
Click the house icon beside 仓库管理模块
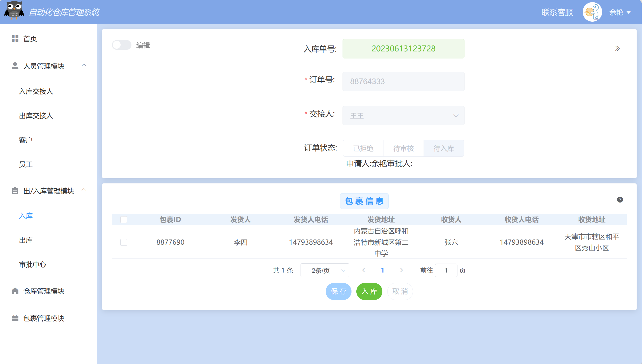tap(15, 291)
